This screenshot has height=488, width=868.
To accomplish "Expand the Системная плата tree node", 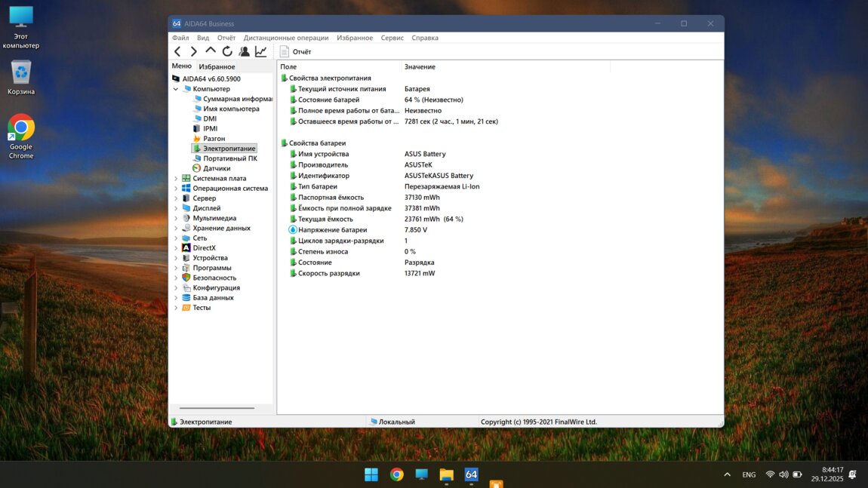I will click(176, 179).
